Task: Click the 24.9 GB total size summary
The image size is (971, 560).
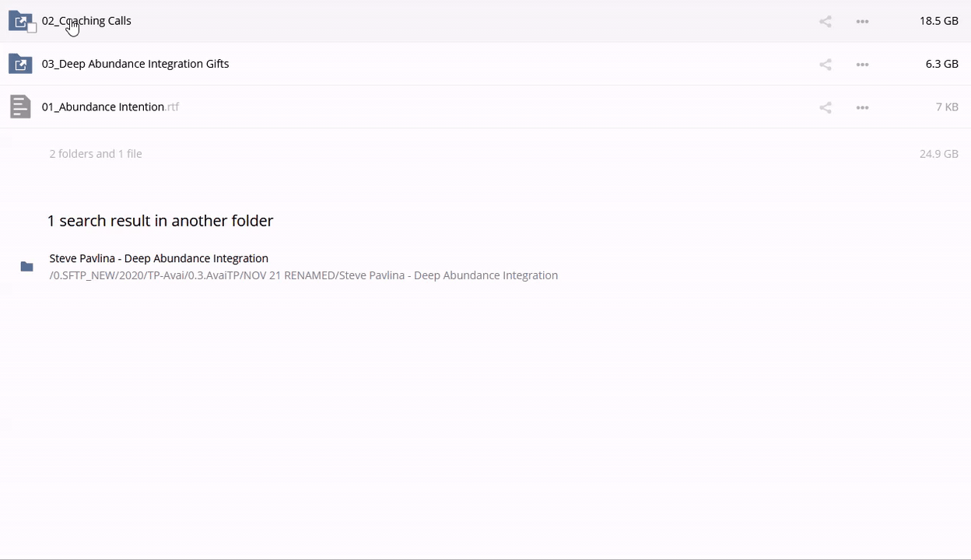Action: click(x=938, y=154)
